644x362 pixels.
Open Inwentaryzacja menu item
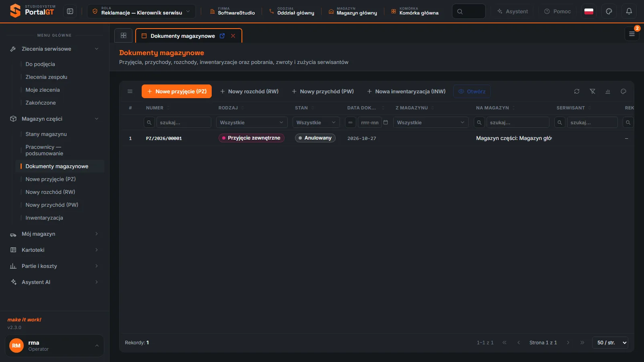(x=44, y=218)
